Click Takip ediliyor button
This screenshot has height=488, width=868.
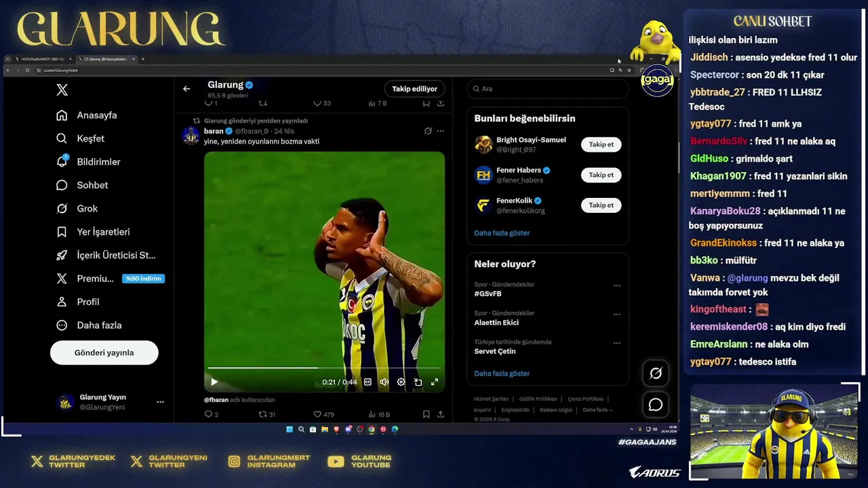pos(414,89)
